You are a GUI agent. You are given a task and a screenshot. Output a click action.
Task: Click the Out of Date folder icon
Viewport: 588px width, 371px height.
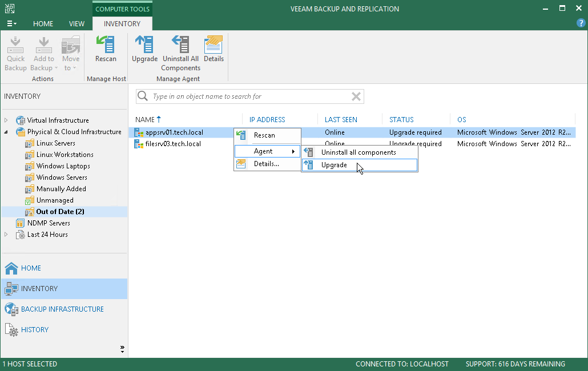29,212
